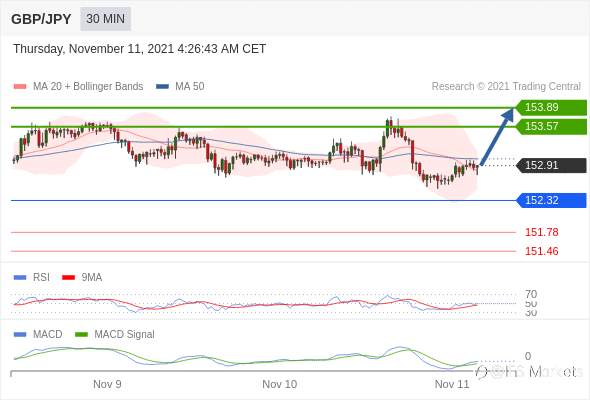
Task: Select the 152.91 current price tag
Action: tap(551, 165)
